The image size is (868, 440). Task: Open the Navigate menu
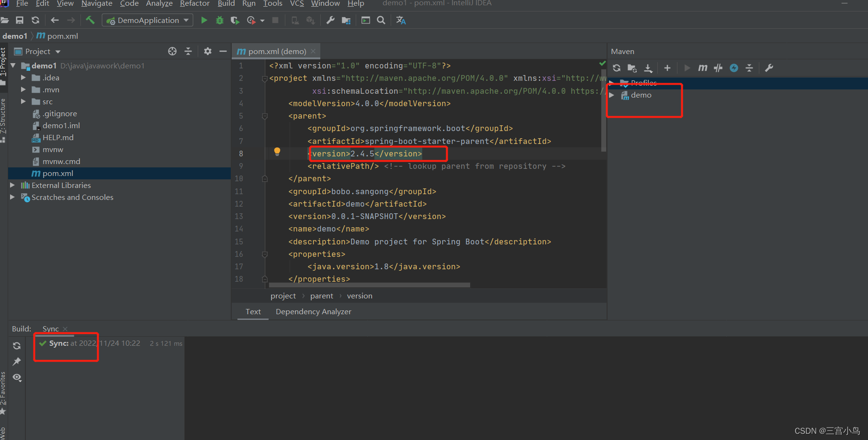97,4
